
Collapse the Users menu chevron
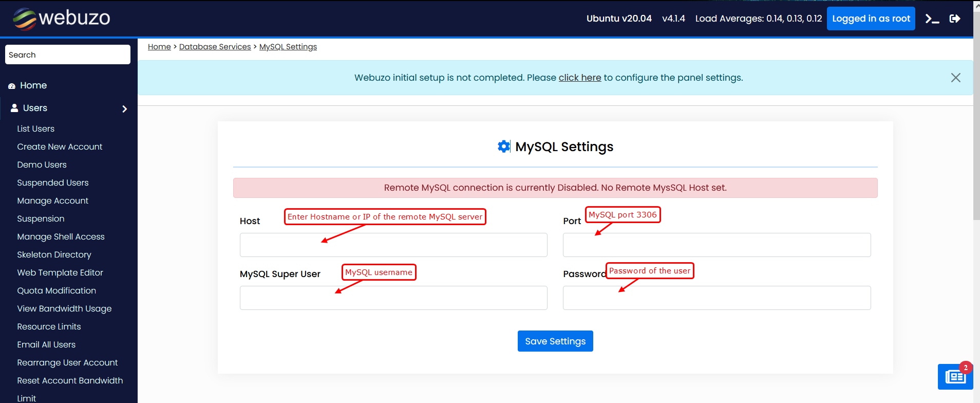pyautogui.click(x=124, y=109)
